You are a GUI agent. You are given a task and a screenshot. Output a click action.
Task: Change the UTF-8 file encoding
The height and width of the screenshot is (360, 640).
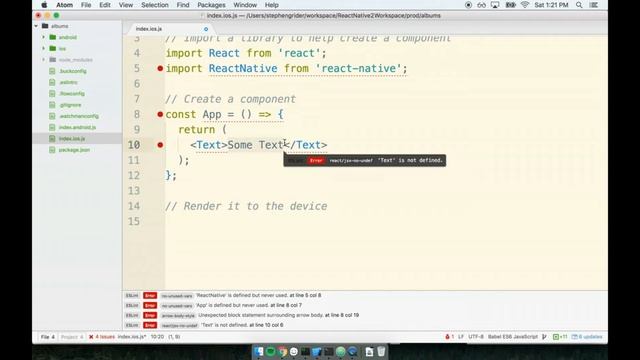coord(476,337)
